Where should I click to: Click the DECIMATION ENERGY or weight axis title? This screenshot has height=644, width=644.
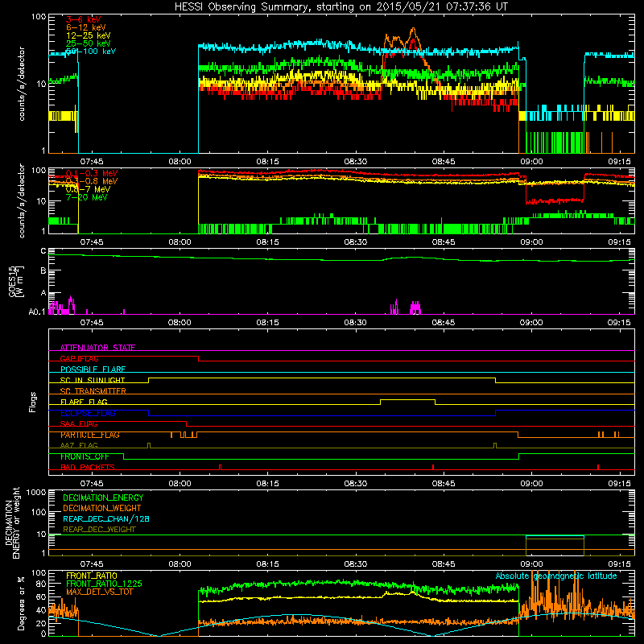tap(12, 522)
